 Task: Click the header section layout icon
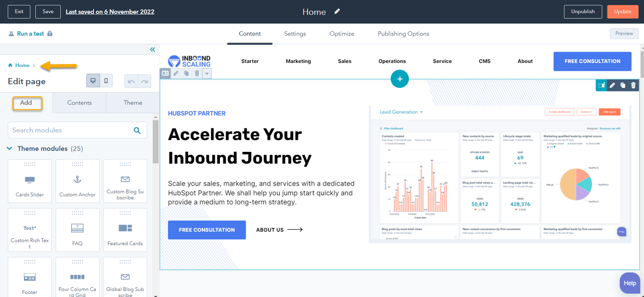pyautogui.click(x=165, y=73)
